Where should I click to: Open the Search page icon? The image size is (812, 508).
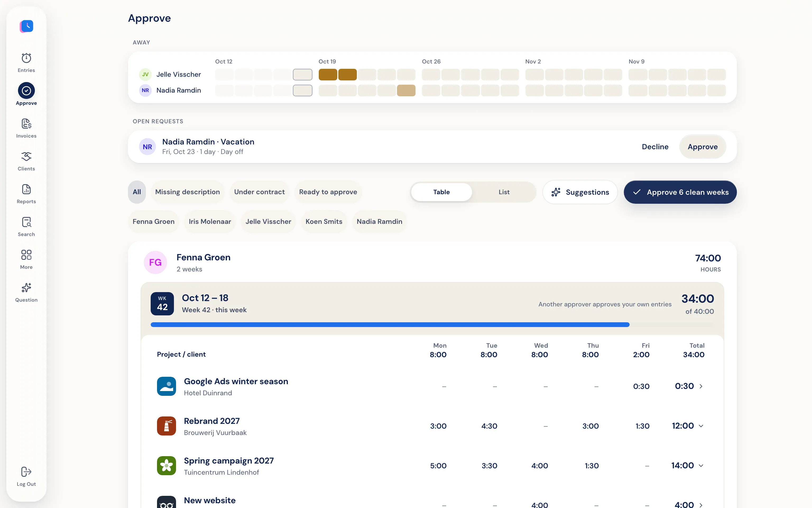coord(26,222)
